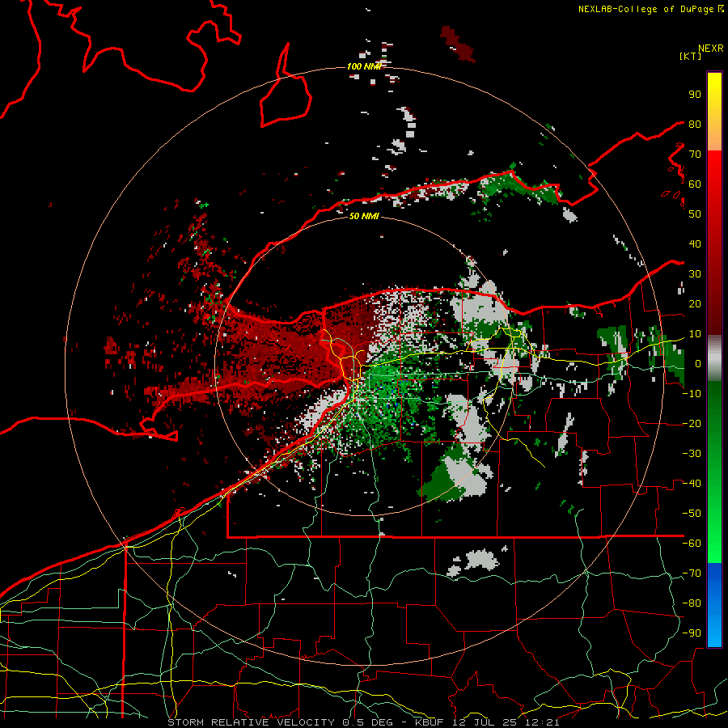
Task: Click the blue bottom segment of the color bar
Action: tap(714, 605)
